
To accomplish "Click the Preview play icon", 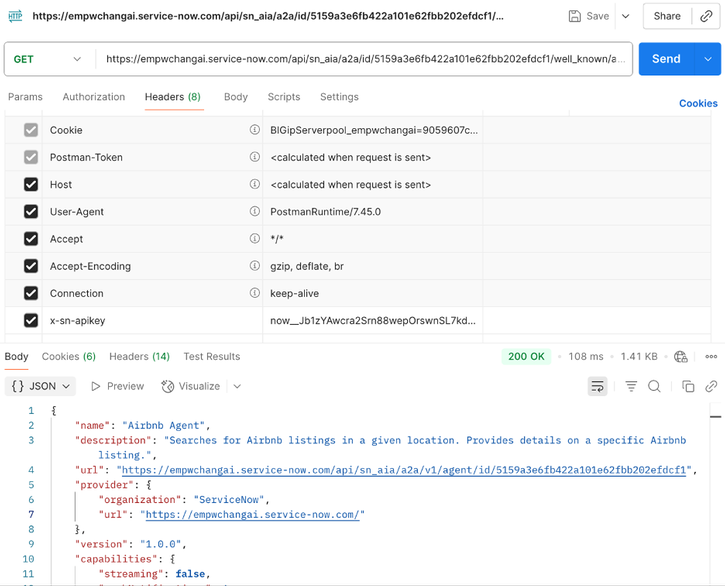I will [96, 386].
